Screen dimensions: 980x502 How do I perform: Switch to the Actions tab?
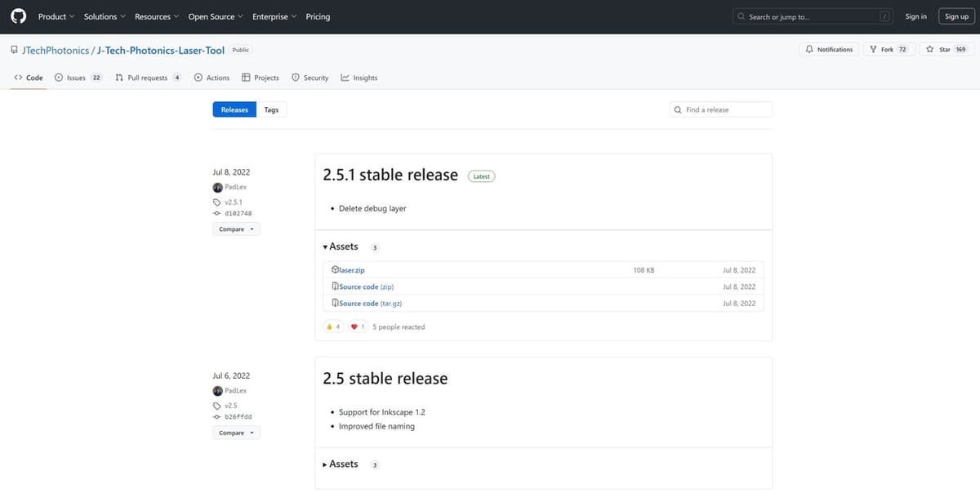point(212,78)
